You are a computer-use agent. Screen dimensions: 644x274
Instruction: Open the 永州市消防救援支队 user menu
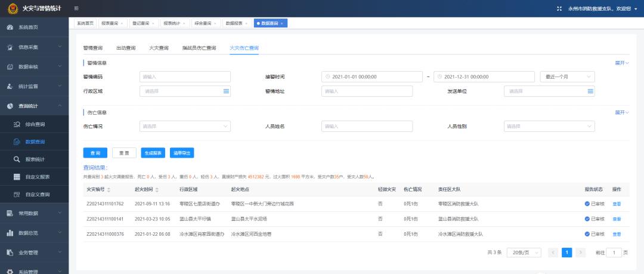pyautogui.click(x=602, y=8)
